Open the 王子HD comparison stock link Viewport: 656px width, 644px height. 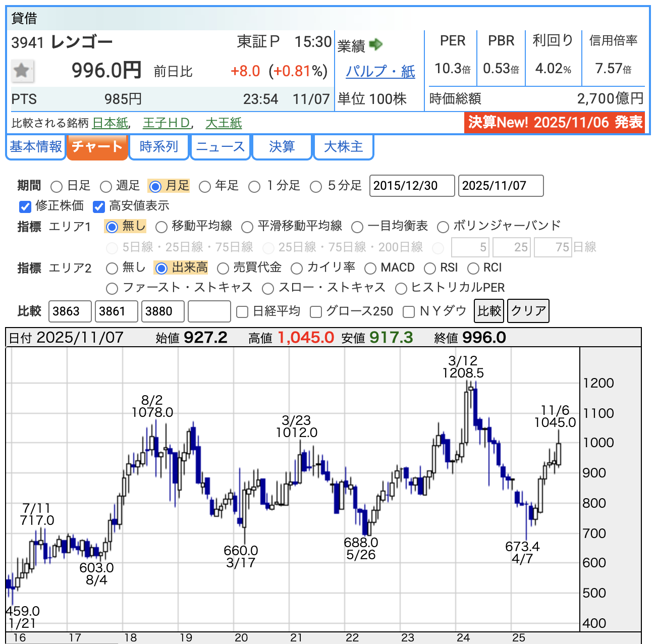[x=167, y=123]
